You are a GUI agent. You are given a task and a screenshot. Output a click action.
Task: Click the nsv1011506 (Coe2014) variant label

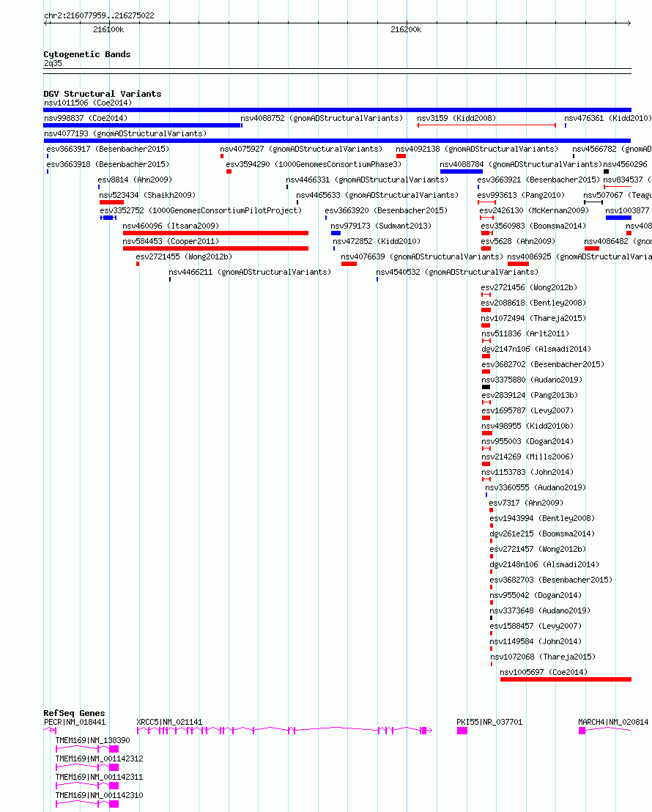point(87,103)
